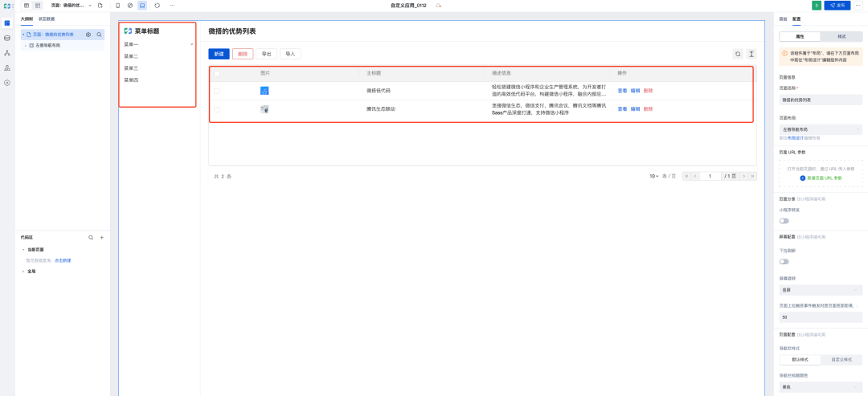Open the hexagon settings icon in left sidebar
868x396 pixels.
point(7,83)
